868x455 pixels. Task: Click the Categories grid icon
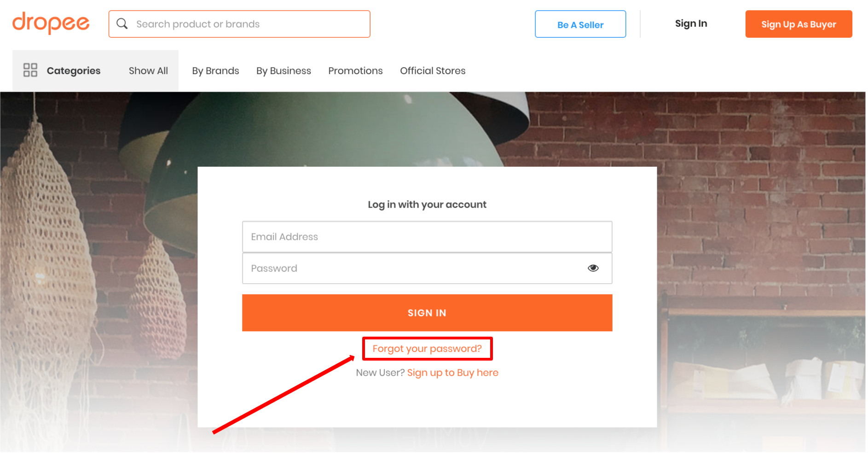pyautogui.click(x=30, y=70)
